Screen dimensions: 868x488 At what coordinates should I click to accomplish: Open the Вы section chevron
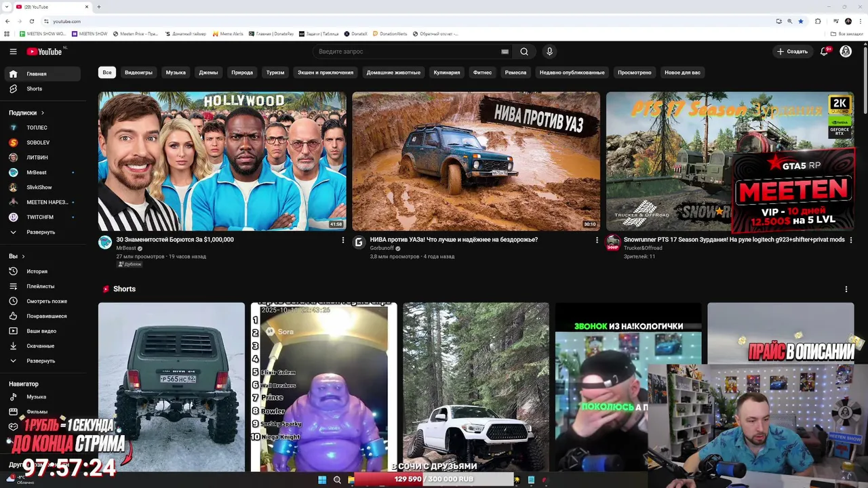[x=23, y=256]
